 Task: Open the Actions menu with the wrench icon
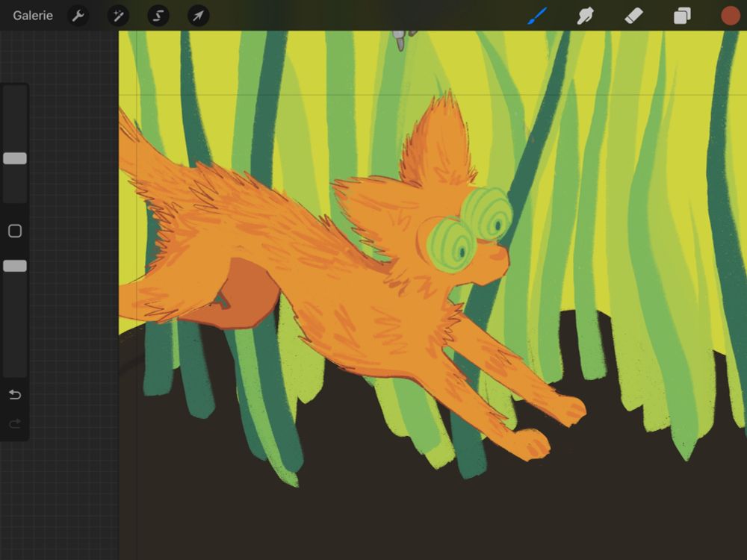coord(78,15)
